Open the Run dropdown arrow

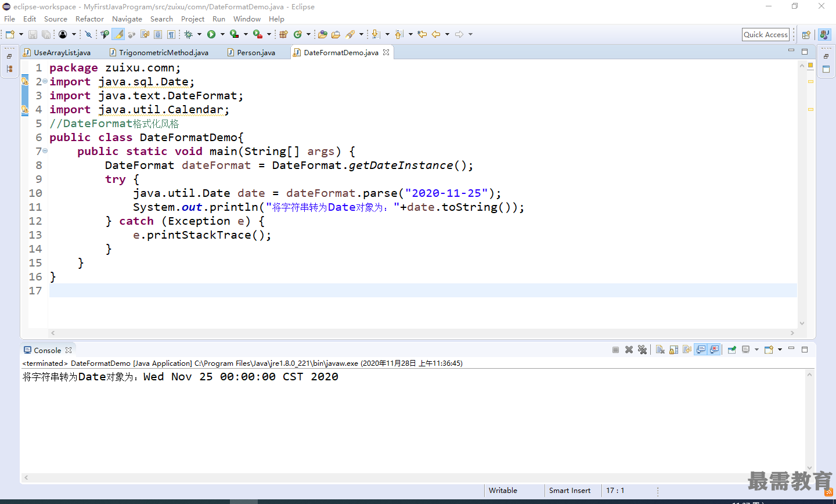coord(222,34)
